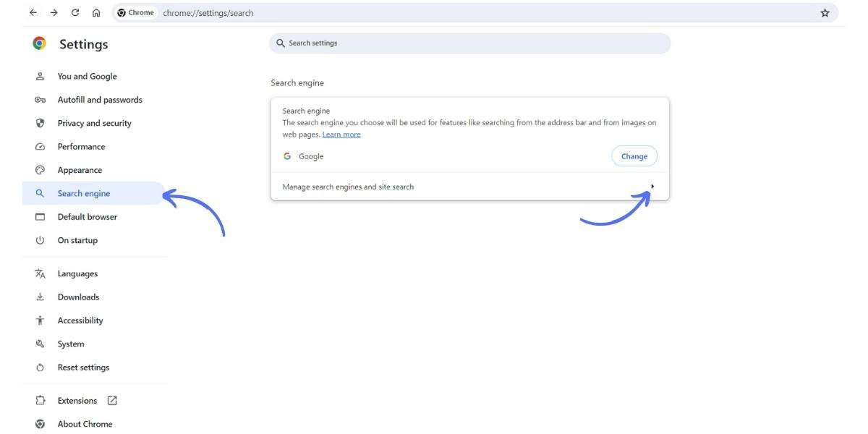The height and width of the screenshot is (434, 868).
Task: Go to Languages settings
Action: tap(77, 273)
